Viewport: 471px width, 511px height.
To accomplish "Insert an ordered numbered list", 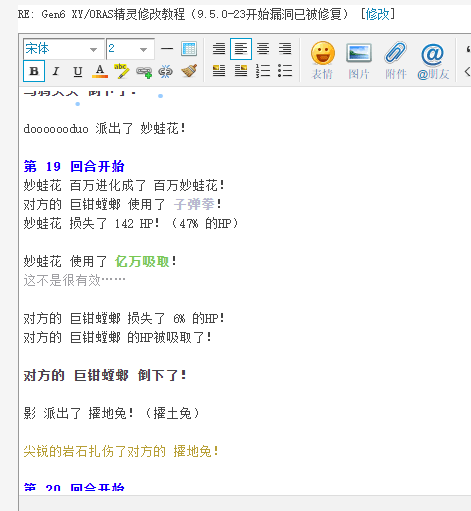I will (x=263, y=71).
